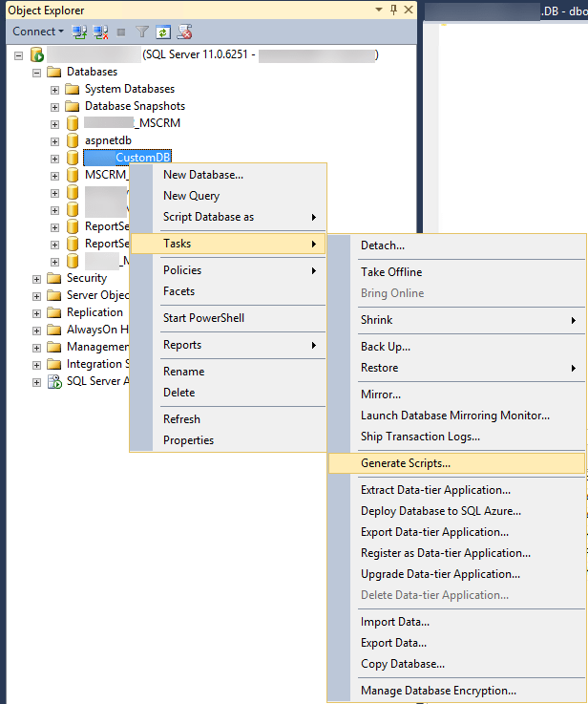Viewport: 588px width, 704px height.
Task: Click the _MSCRM database cylinder icon
Action: pos(73,123)
